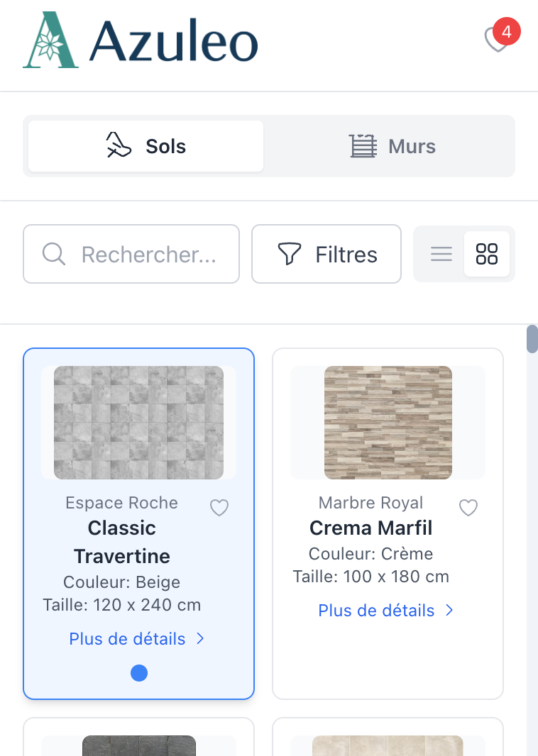Open Plus de détails for Crema Marfil
Image resolution: width=538 pixels, height=756 pixels.
pos(376,611)
